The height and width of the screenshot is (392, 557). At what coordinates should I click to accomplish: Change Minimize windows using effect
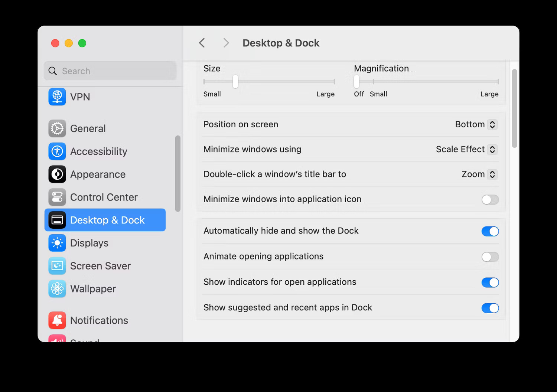pyautogui.click(x=466, y=149)
